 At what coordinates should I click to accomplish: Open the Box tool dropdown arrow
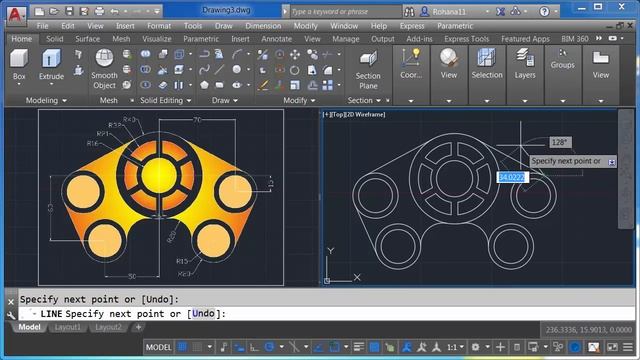point(19,84)
